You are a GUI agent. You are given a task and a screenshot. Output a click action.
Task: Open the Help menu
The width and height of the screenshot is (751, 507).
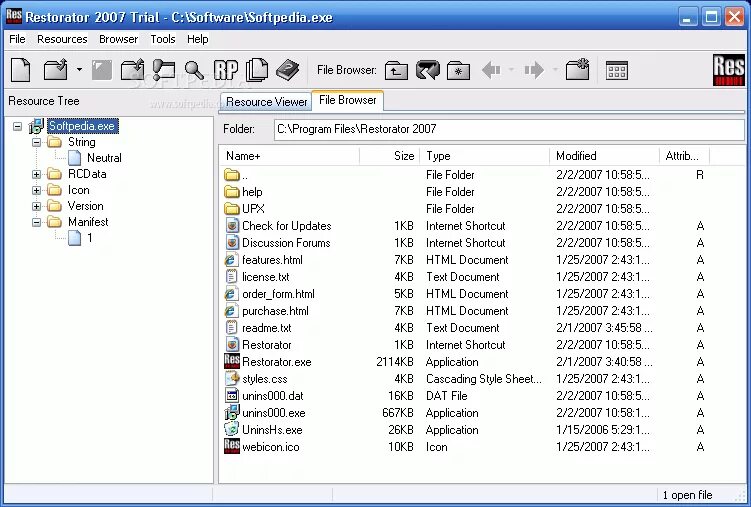197,39
